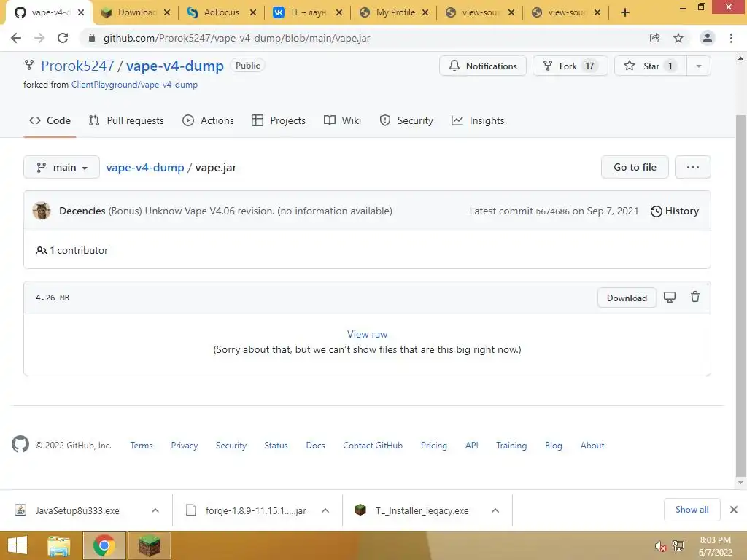The height and width of the screenshot is (560, 747).
Task: Open ClientPlayground/vape-v4-dump fork source link
Action: coord(134,85)
